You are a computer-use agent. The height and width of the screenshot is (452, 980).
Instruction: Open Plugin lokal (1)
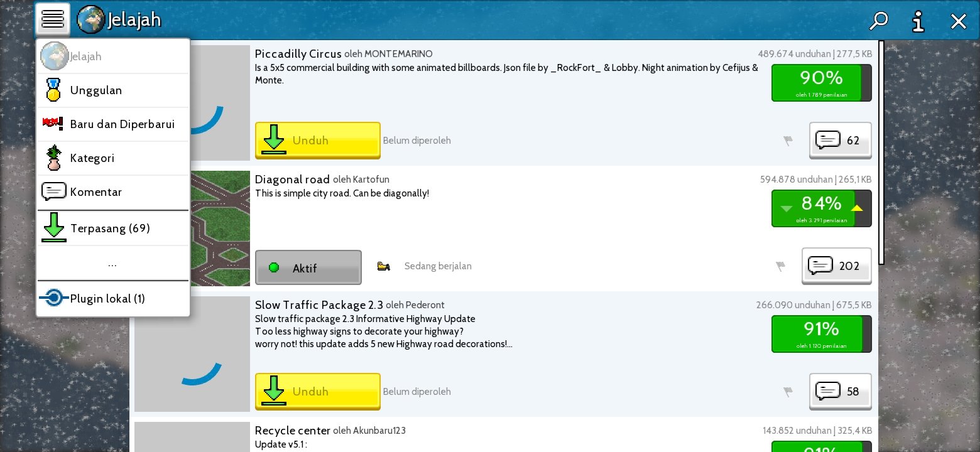[113, 299]
